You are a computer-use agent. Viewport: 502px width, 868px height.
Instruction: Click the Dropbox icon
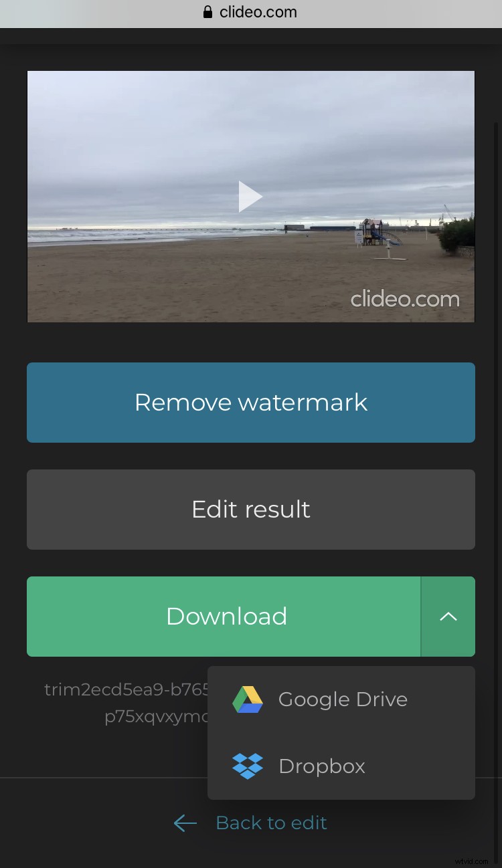point(248,766)
